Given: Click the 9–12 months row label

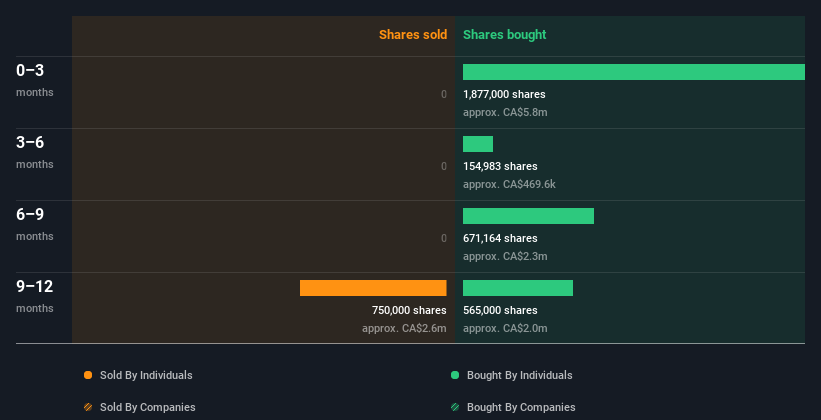Looking at the screenshot, I should coord(35,296).
